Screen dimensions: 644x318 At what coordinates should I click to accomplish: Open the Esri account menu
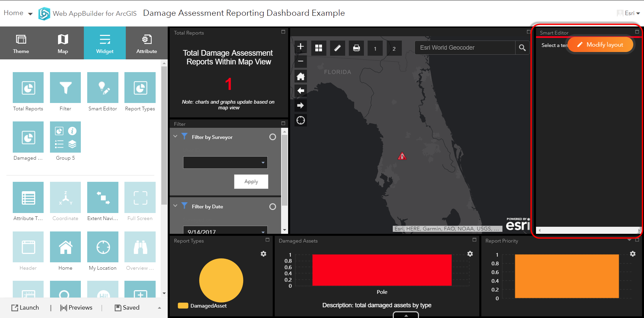629,13
